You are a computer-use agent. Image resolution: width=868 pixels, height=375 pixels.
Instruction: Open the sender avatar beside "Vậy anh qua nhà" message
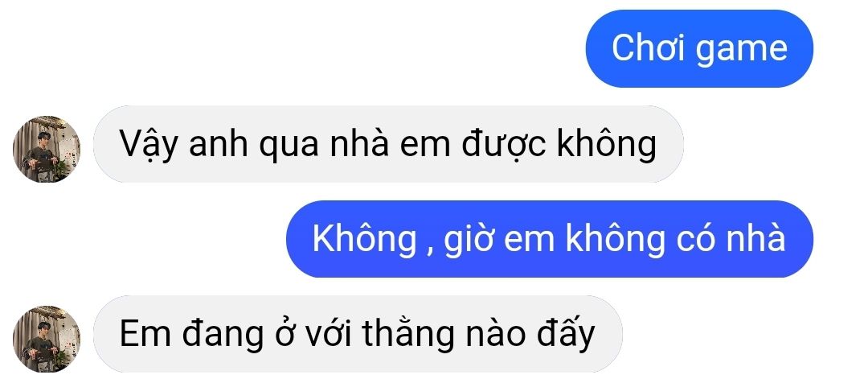pyautogui.click(x=47, y=149)
